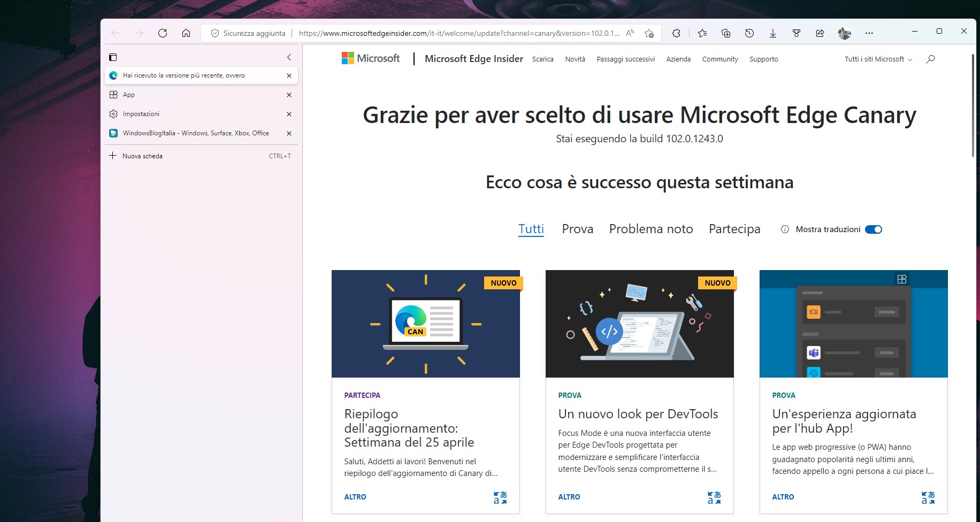Expand Tutti i siti Microsoft dropdown
This screenshot has height=522, width=980.
[878, 59]
